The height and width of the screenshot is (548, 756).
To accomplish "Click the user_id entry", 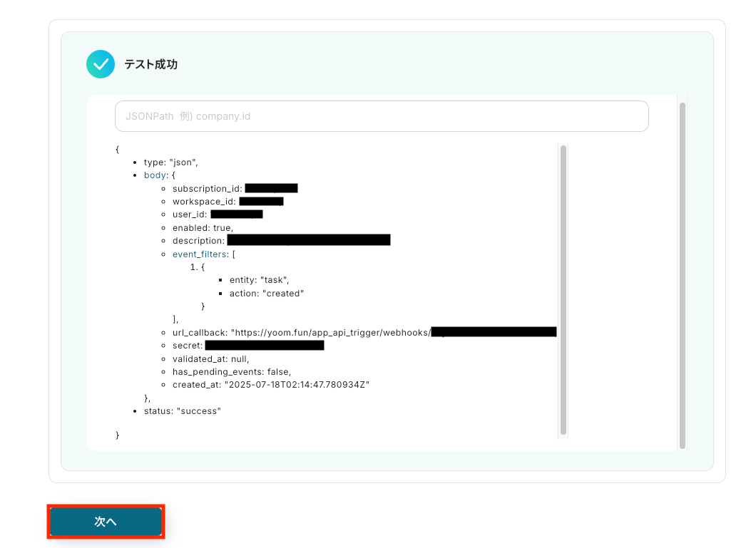I will (218, 214).
